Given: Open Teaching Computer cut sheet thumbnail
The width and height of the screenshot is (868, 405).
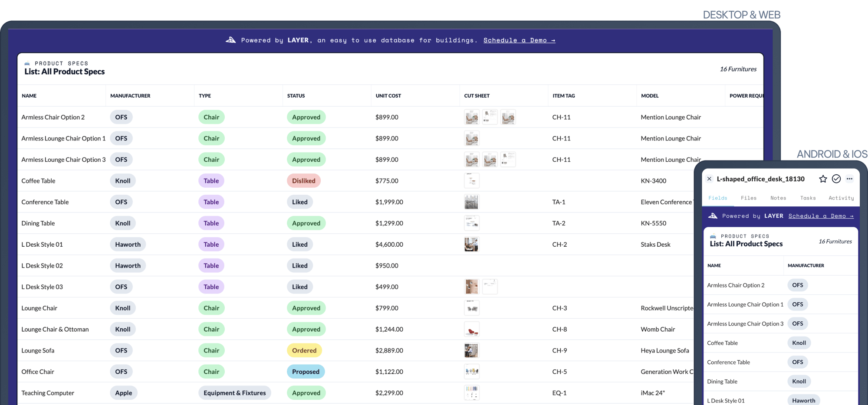Looking at the screenshot, I should [x=472, y=393].
